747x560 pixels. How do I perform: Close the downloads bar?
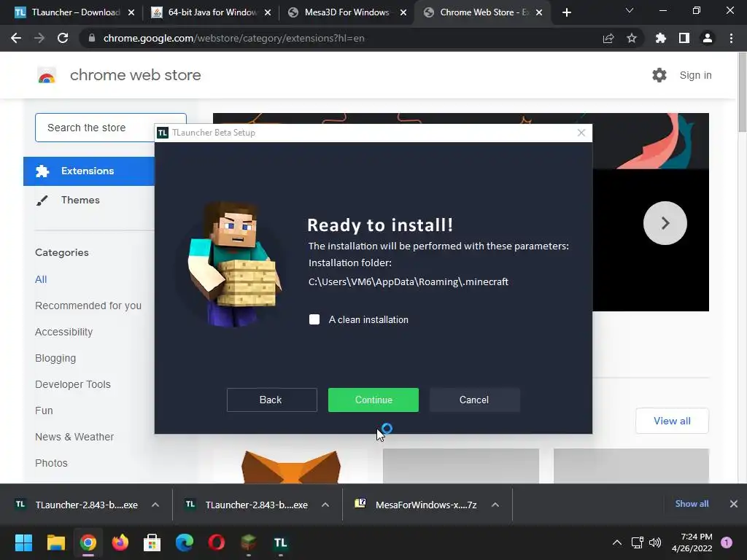[x=734, y=504]
